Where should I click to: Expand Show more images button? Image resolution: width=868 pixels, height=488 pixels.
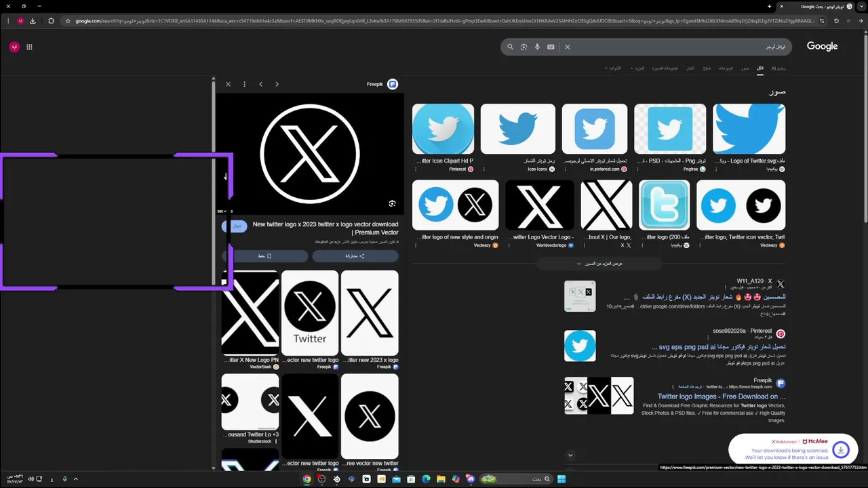coord(599,264)
